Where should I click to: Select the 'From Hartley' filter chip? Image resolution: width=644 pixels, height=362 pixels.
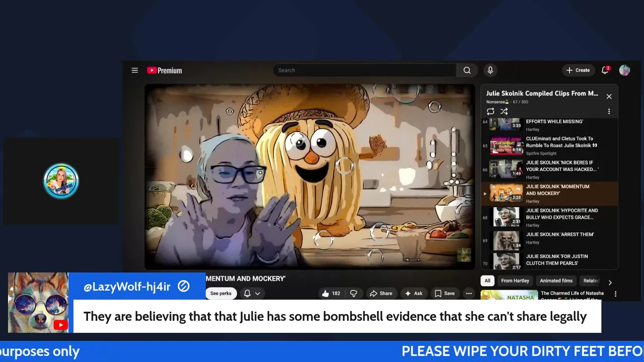tap(515, 281)
